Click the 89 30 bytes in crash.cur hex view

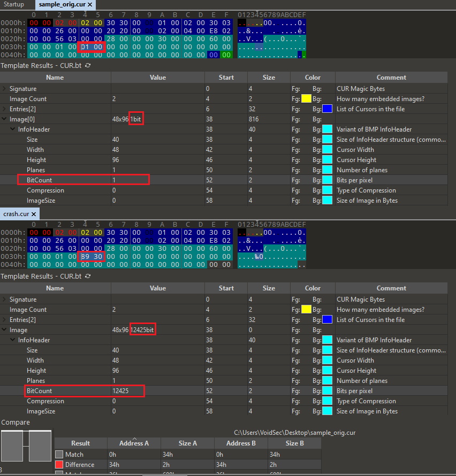point(91,257)
